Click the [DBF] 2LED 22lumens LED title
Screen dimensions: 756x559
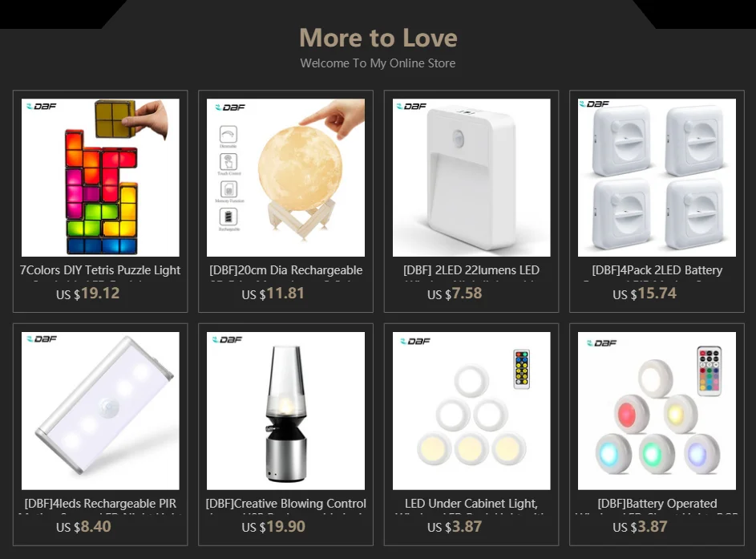(471, 270)
